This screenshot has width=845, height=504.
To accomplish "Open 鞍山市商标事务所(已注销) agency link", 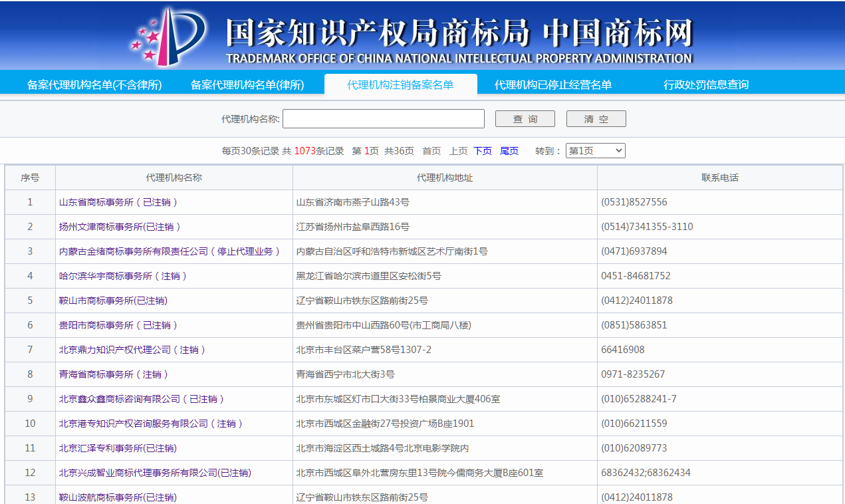I will click(x=113, y=301).
